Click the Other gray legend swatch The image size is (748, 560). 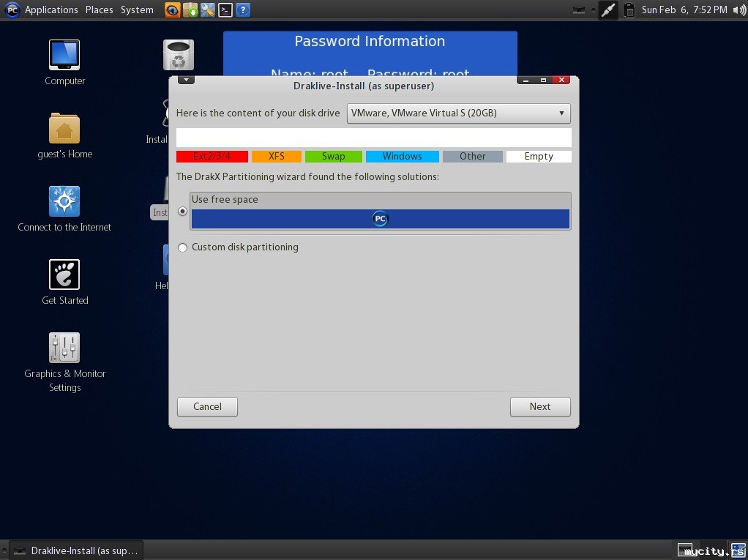(472, 157)
